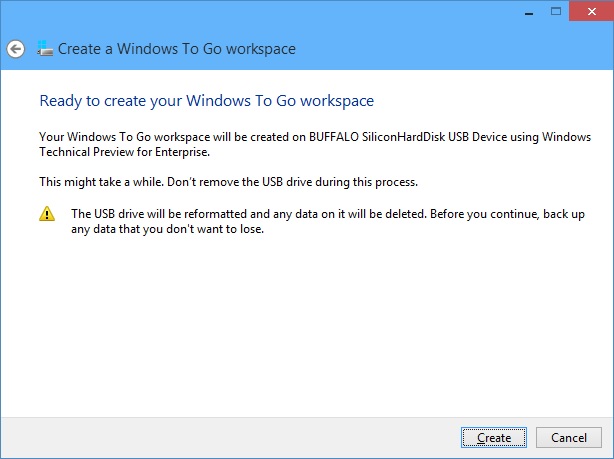Click the 'any data that you don't want to lose' line

168,229
